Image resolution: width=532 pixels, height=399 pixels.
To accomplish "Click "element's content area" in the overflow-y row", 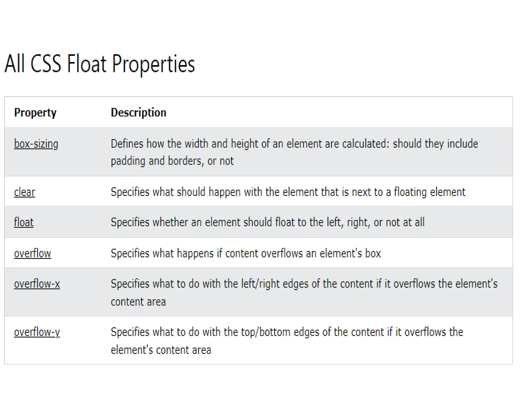I will tap(161, 350).
